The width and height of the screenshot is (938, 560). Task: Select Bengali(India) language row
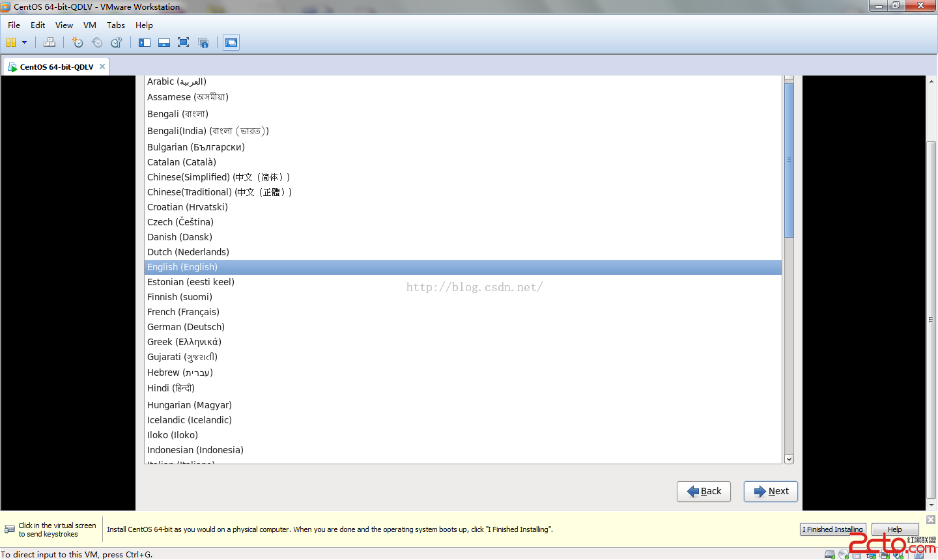coord(462,131)
